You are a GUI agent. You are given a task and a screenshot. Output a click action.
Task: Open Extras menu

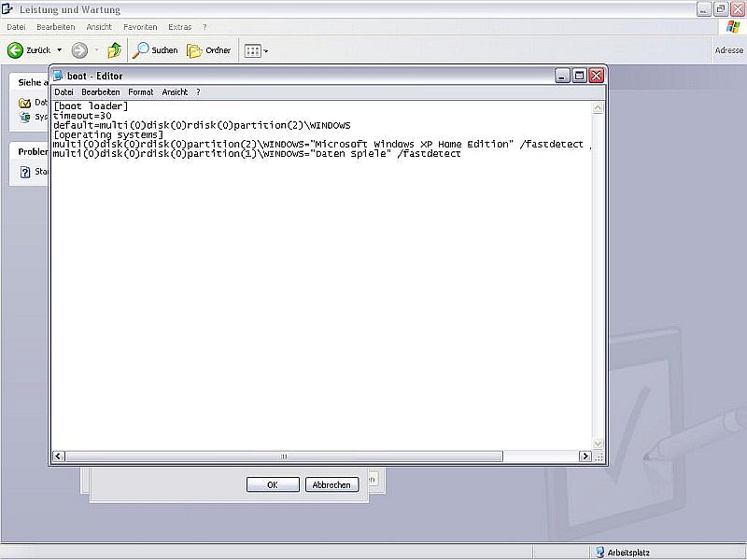(179, 27)
